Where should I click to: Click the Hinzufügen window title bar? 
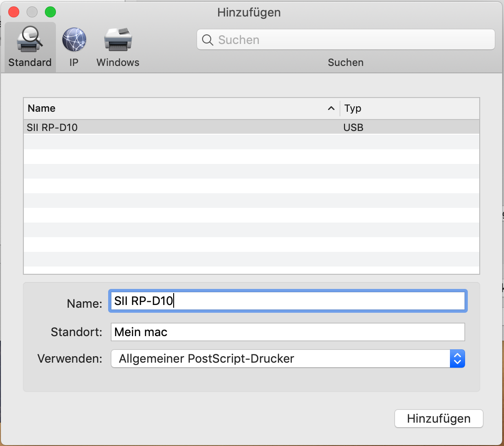pos(249,12)
